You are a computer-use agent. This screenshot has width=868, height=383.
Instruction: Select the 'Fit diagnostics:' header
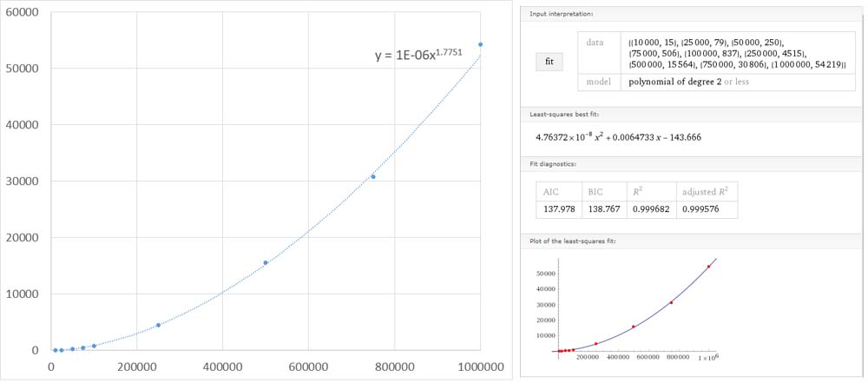coord(551,164)
